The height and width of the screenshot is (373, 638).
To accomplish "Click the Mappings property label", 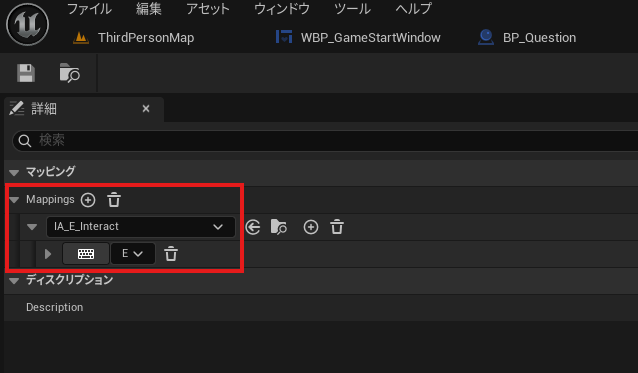I will (x=50, y=200).
